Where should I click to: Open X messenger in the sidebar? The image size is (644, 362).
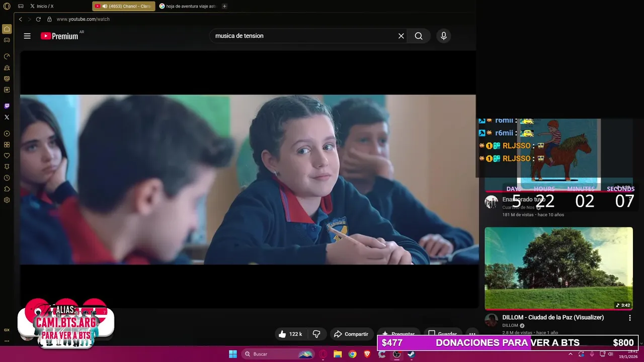pyautogui.click(x=7, y=117)
